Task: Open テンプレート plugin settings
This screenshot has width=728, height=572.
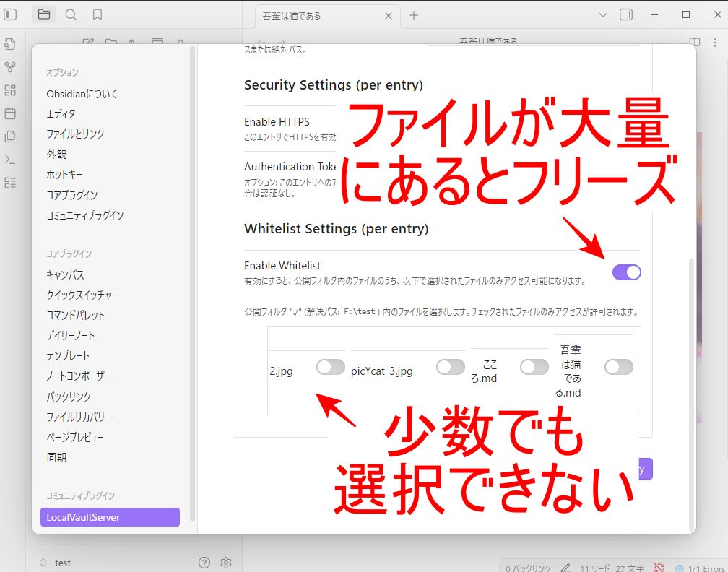Action: pyautogui.click(x=68, y=356)
